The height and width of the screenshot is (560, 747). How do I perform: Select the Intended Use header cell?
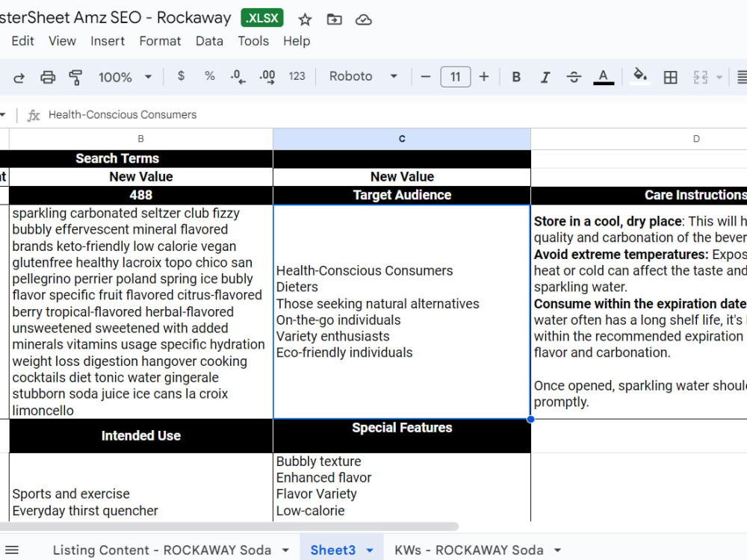point(141,436)
